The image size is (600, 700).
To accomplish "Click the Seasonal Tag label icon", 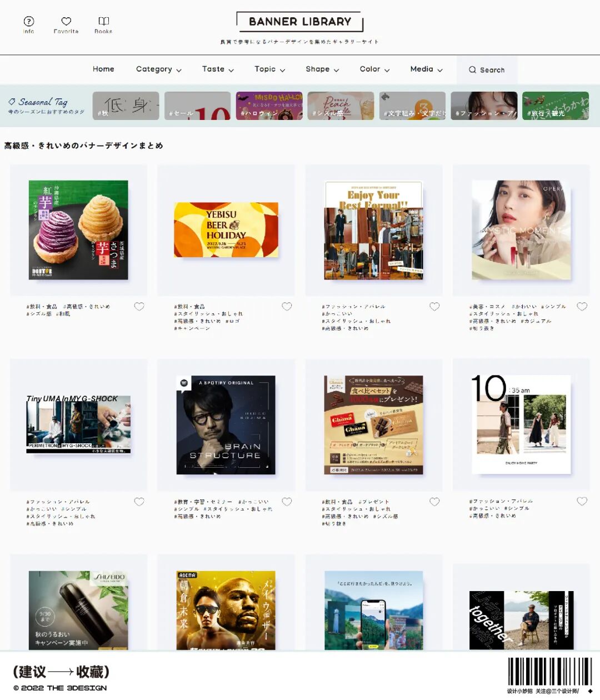I will pos(12,102).
